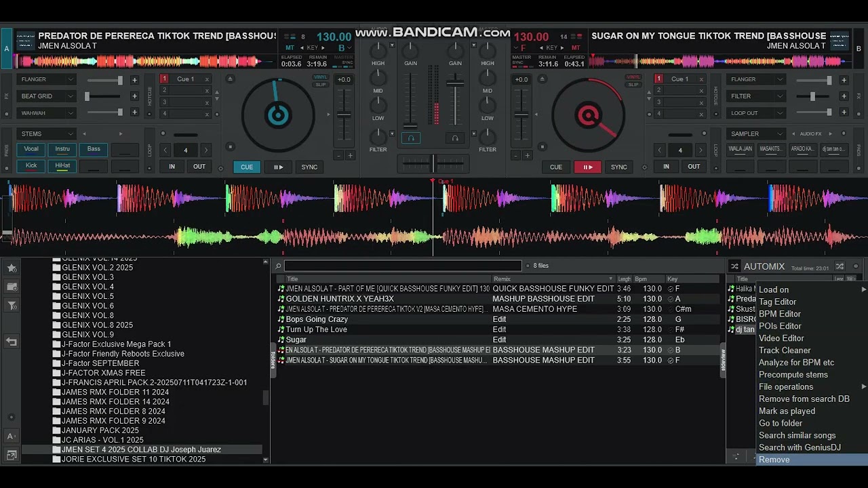Select Tag Editor from context menu
This screenshot has height=488, width=868.
[812, 302]
